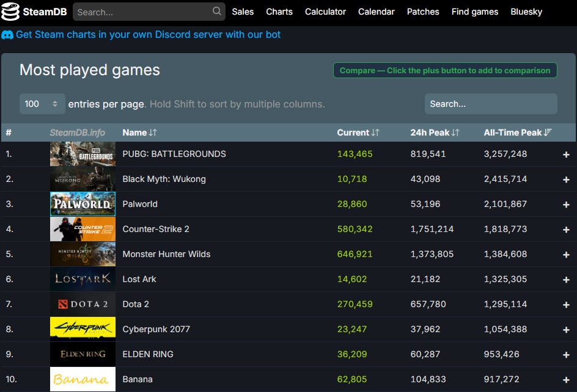
Task: Open PUBG: BATTLEGROUNDS game thumbnail
Action: (x=83, y=154)
